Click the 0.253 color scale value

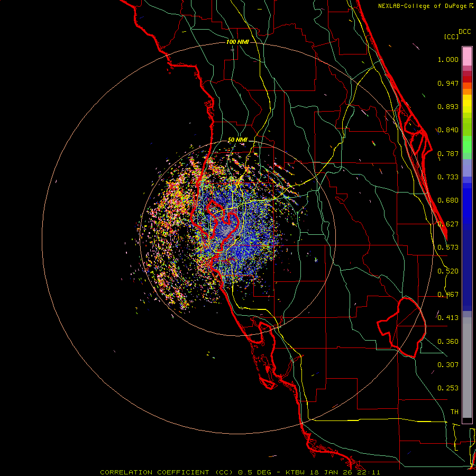(448, 388)
